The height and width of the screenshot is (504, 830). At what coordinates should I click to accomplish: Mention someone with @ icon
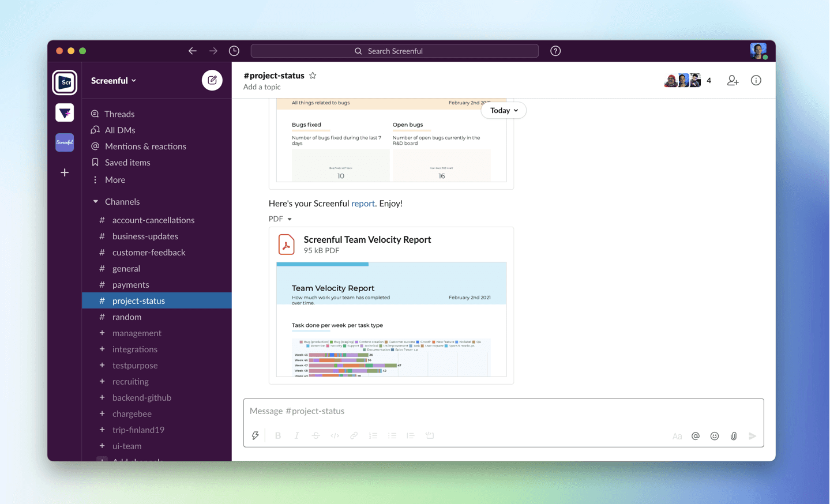[x=696, y=436]
